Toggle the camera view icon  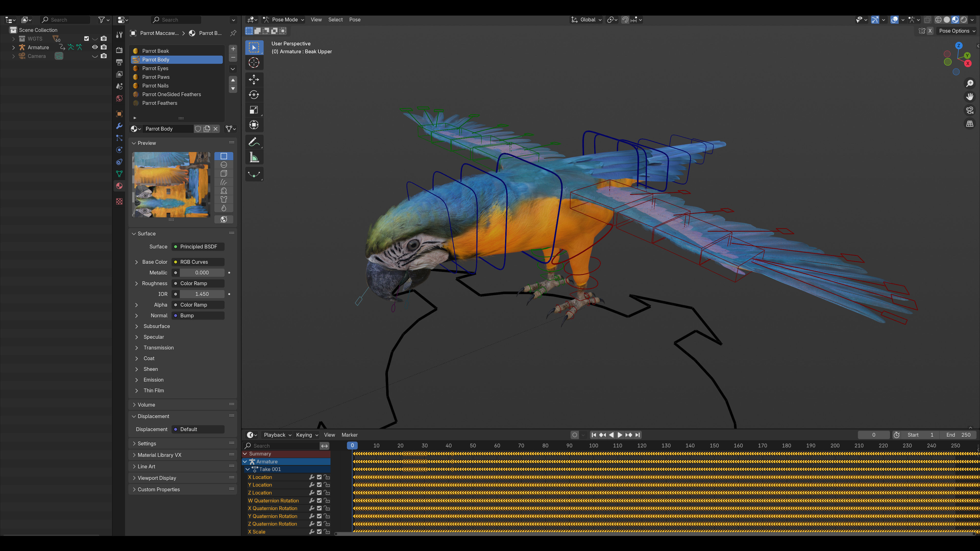point(970,110)
